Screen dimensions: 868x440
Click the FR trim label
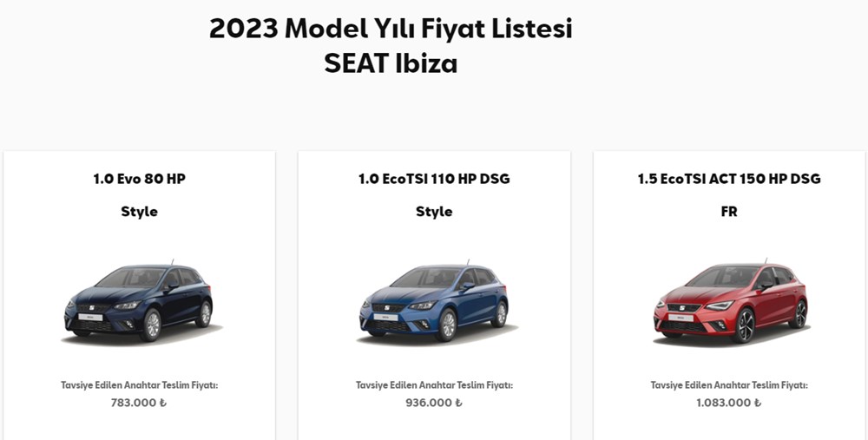(x=729, y=212)
